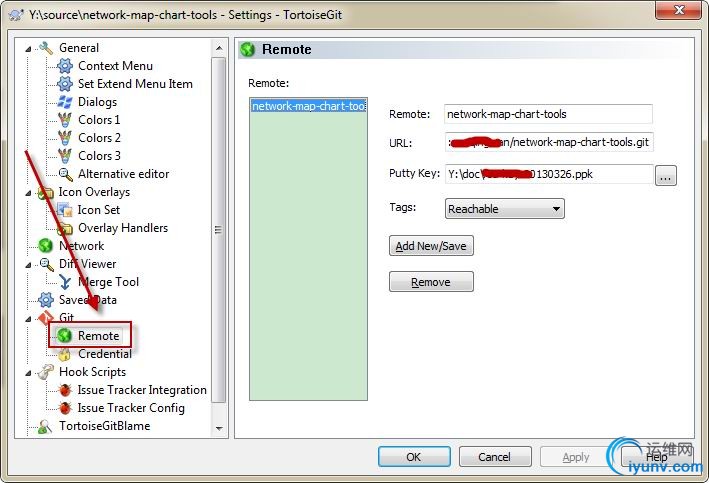The width and height of the screenshot is (709, 483).
Task: Click the Cancel button
Action: pos(495,457)
